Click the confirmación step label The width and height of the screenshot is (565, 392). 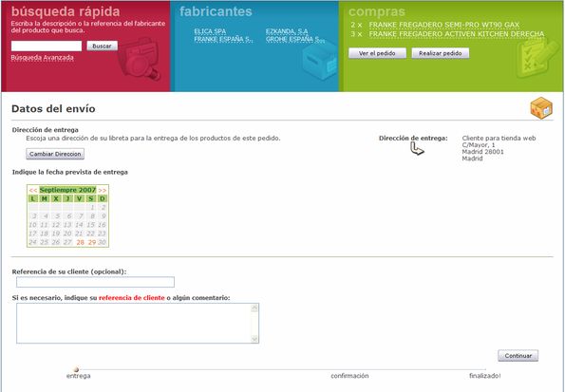pyautogui.click(x=349, y=376)
